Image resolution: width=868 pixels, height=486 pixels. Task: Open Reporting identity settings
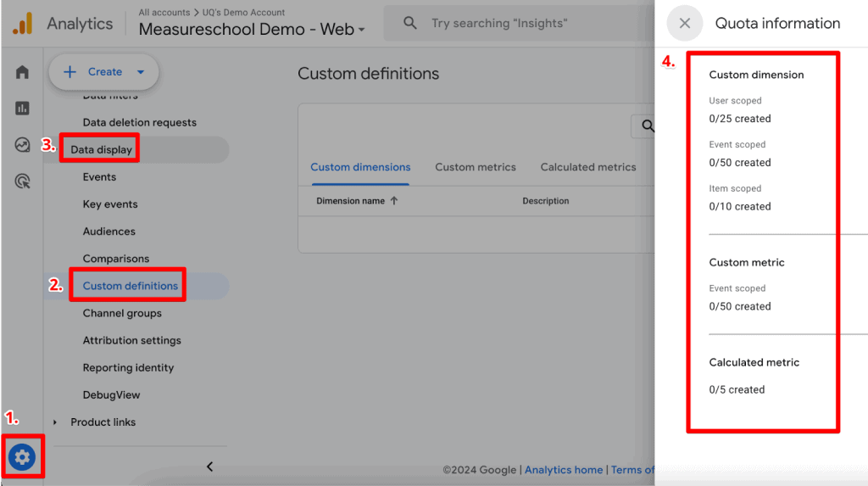128,367
